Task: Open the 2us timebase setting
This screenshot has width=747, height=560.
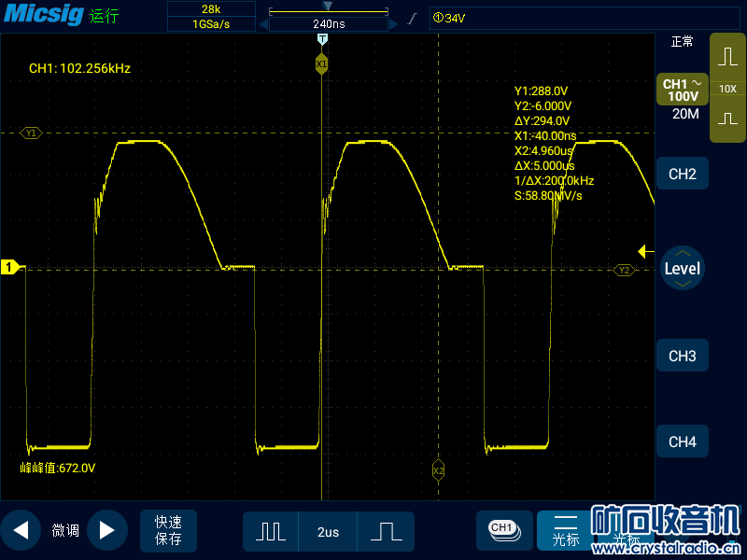Action: (328, 532)
